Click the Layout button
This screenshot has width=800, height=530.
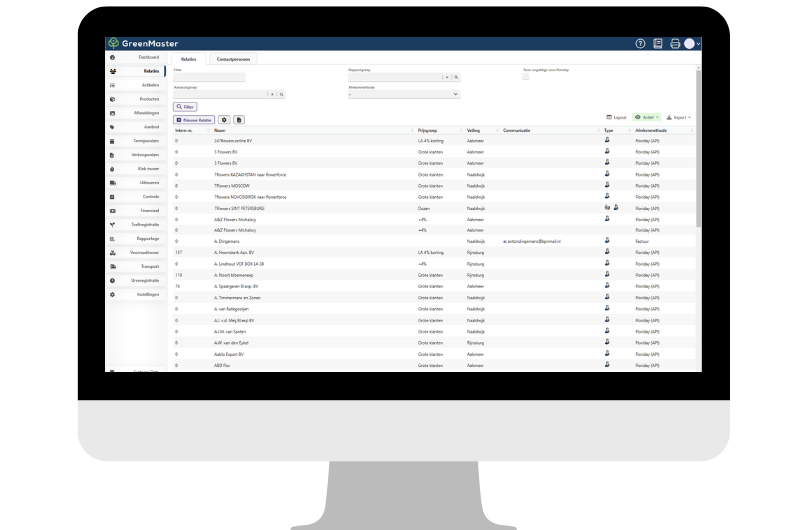point(616,117)
